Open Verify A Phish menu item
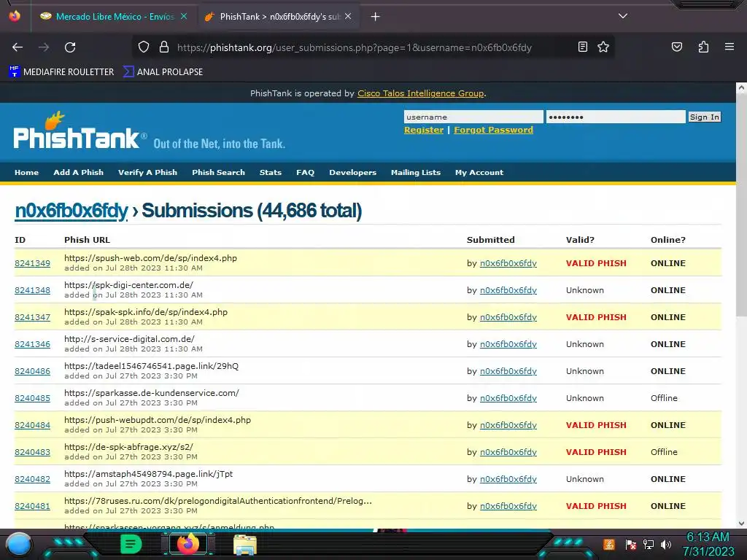Screen dimensions: 747x560 [x=147, y=172]
